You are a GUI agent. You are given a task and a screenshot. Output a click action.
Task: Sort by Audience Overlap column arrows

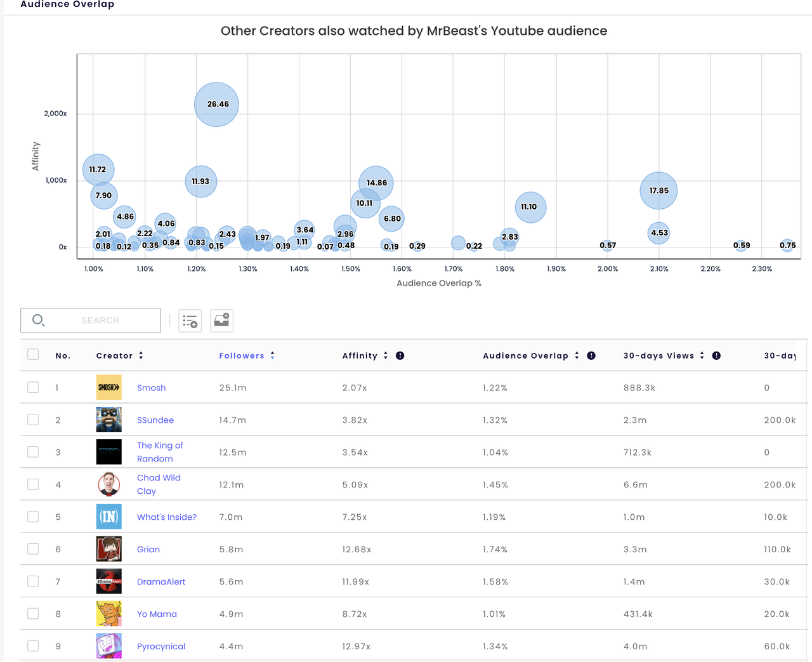point(577,355)
